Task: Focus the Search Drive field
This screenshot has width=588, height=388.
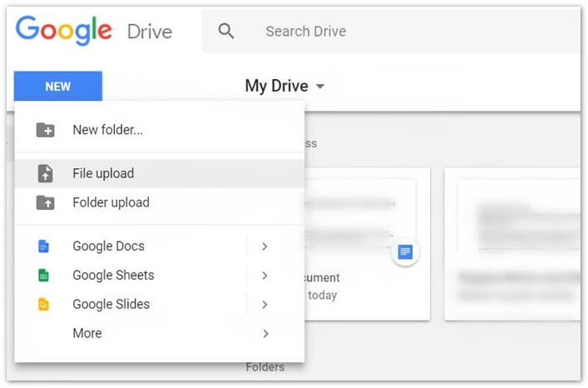Action: pos(391,31)
